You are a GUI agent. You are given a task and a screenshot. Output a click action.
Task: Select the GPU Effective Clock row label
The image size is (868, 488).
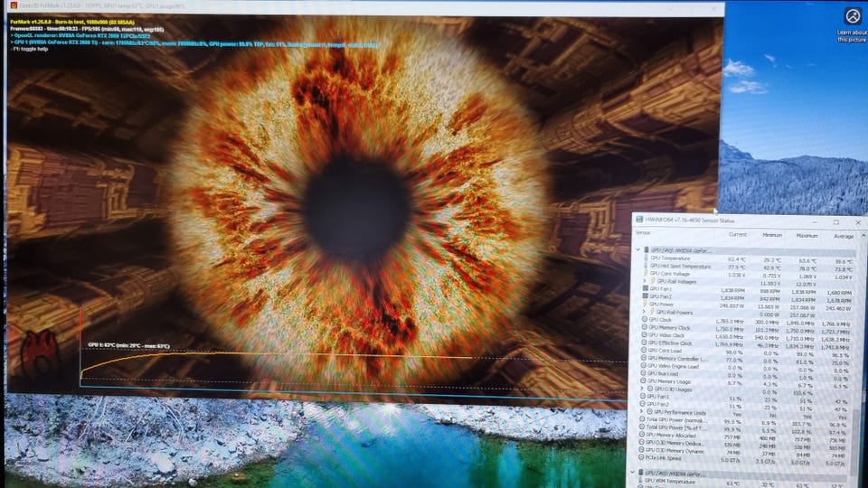click(x=670, y=343)
